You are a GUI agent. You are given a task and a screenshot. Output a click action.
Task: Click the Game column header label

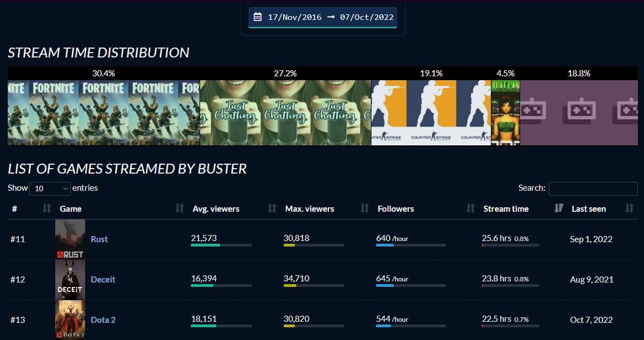[x=71, y=208]
